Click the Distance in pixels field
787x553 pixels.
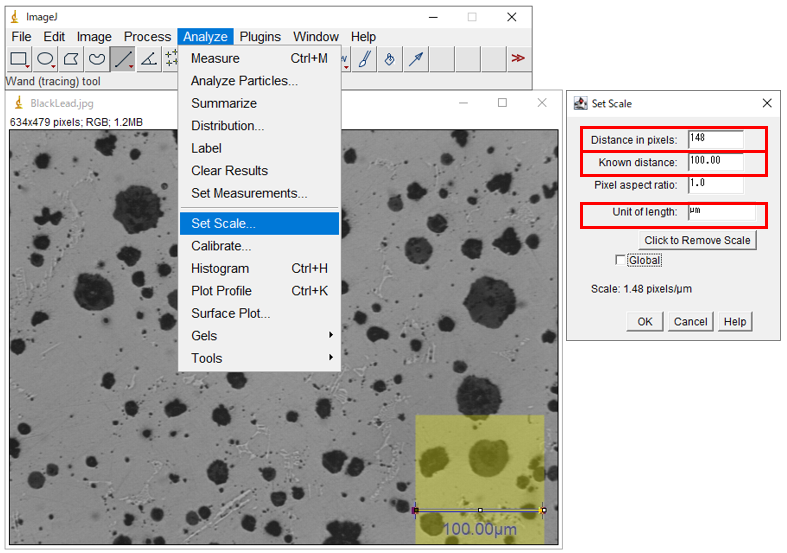point(715,139)
